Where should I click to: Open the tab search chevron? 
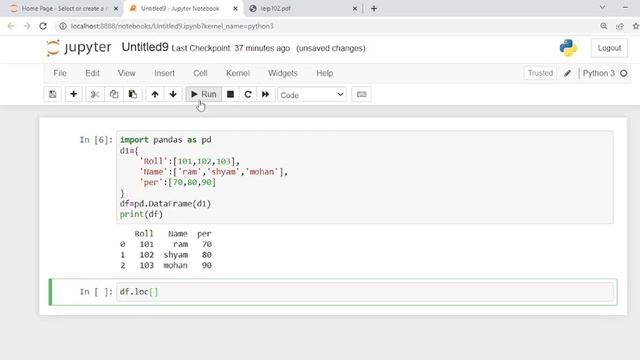[602, 8]
